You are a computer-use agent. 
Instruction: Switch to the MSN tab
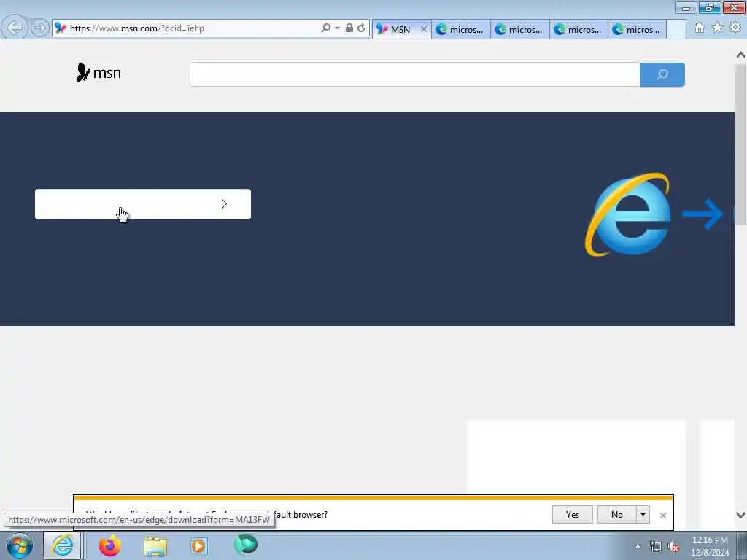pyautogui.click(x=400, y=29)
